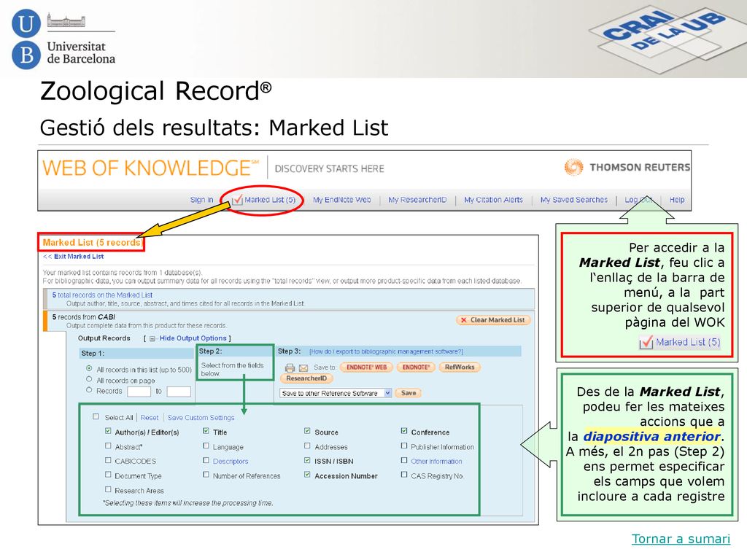Click the ResearcherID save button
The height and width of the screenshot is (560, 747).
306,378
